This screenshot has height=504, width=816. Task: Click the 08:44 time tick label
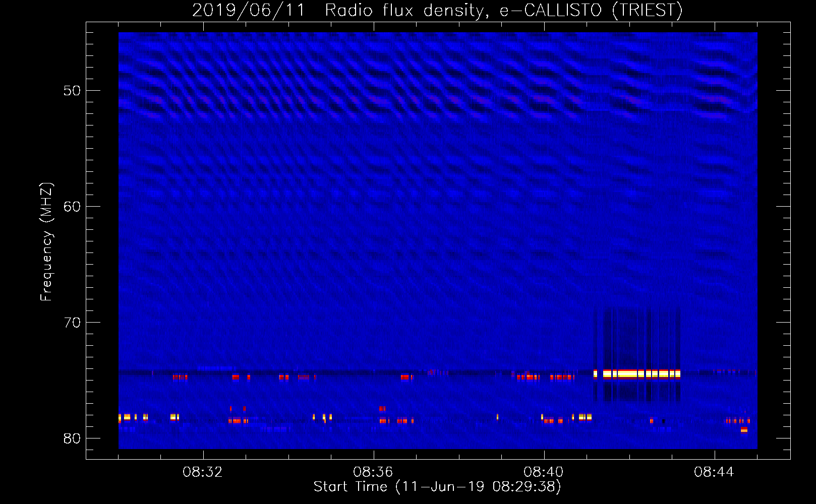pos(714,472)
